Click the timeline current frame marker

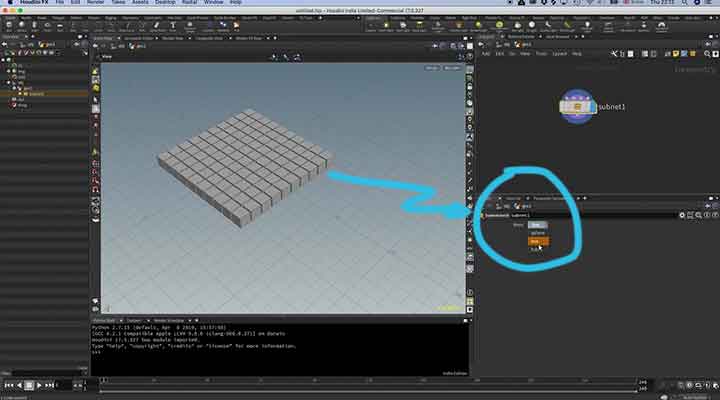tap(104, 380)
